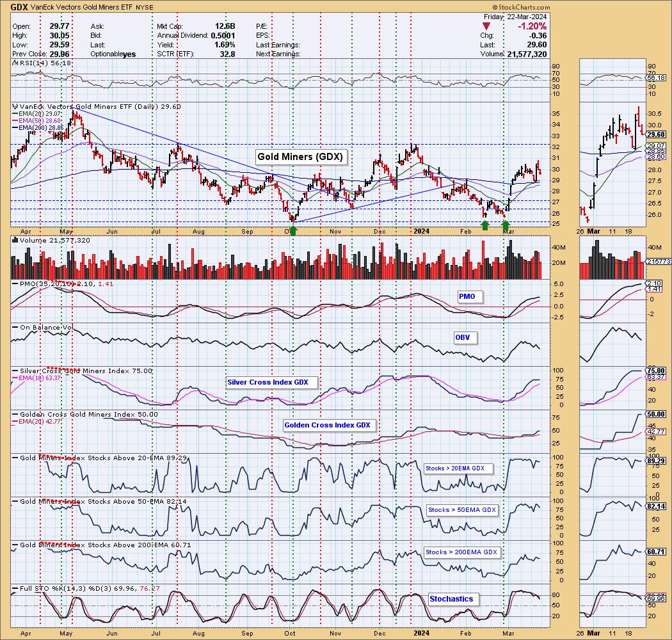This screenshot has height=640, width=672.
Task: Open the StockCharts.com copyright link
Action: point(521,7)
